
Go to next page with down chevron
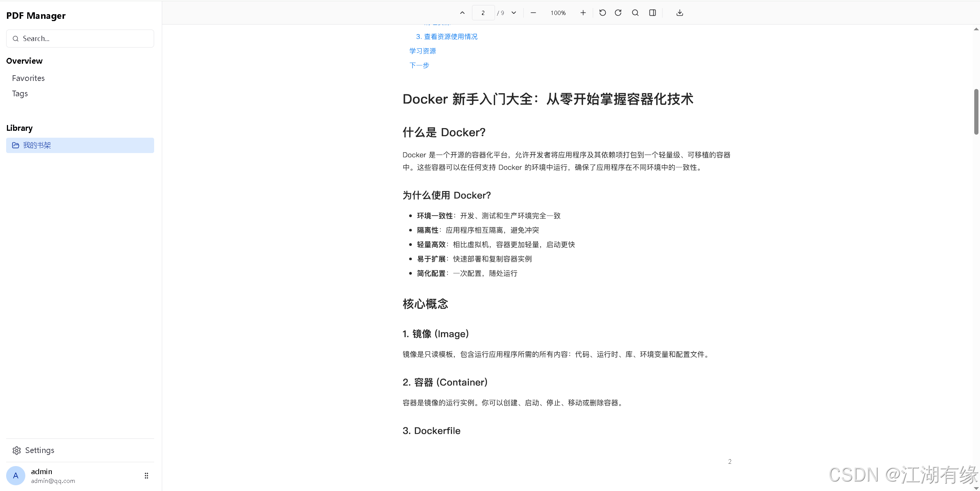click(x=514, y=13)
